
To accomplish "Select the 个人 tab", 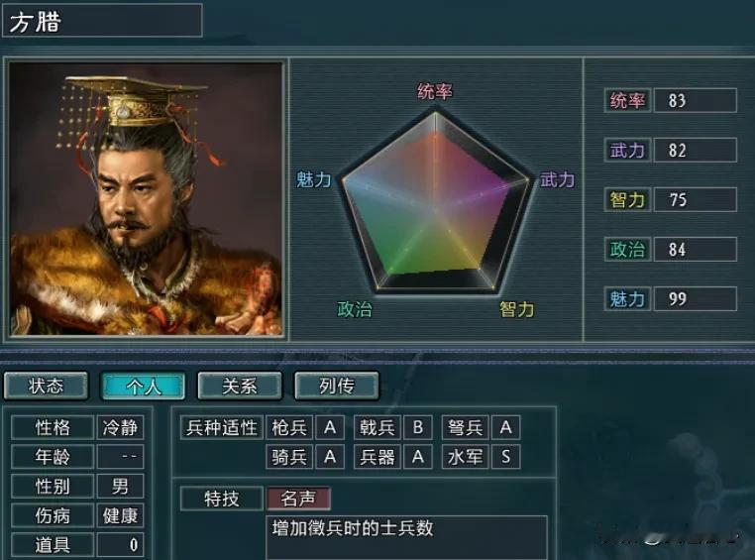I will tap(143, 386).
